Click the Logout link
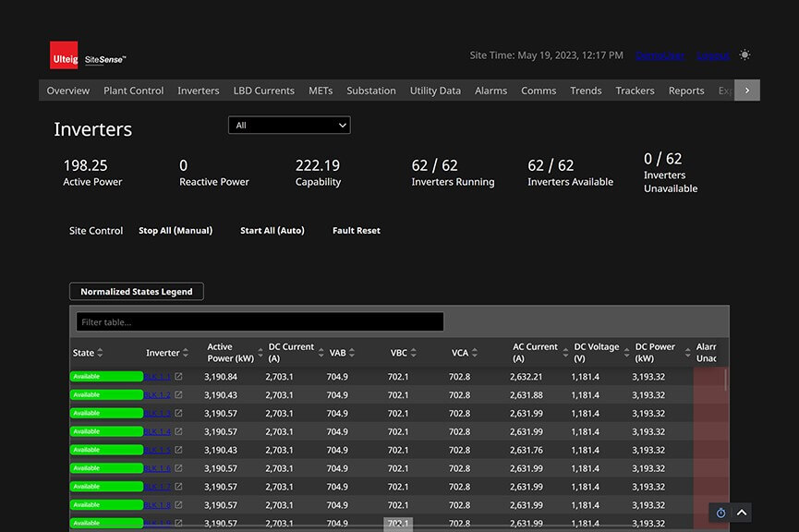 pos(712,55)
